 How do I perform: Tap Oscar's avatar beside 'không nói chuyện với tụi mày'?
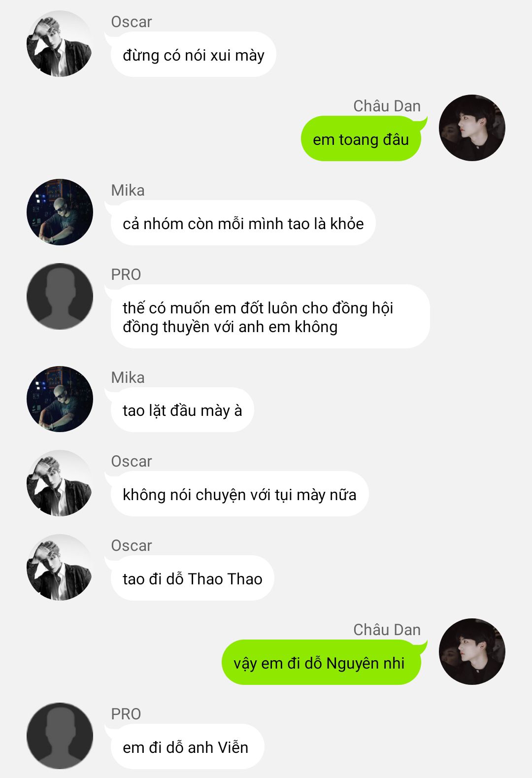[x=60, y=483]
